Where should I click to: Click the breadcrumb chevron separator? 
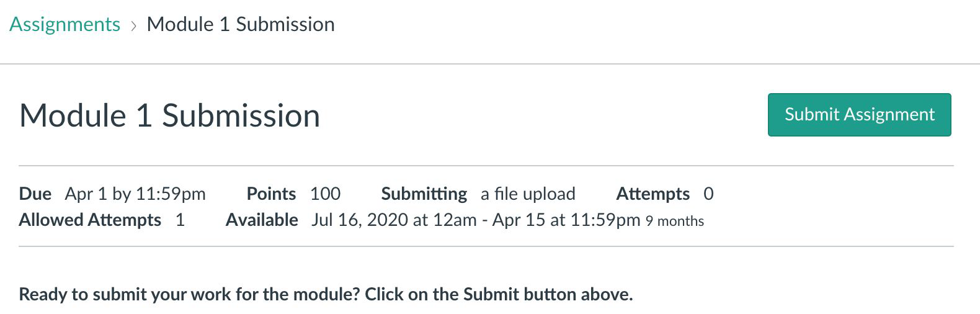pyautogui.click(x=133, y=25)
